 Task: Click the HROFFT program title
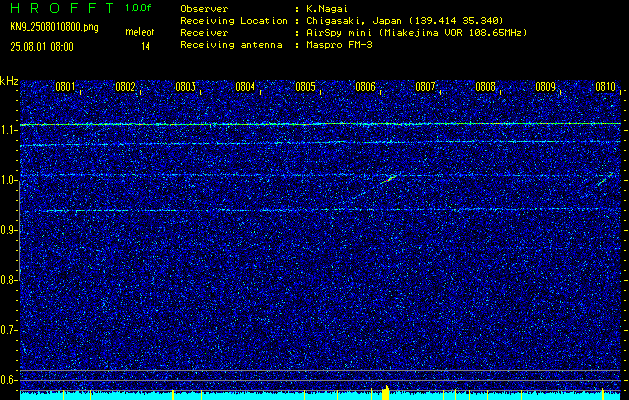tap(62, 8)
